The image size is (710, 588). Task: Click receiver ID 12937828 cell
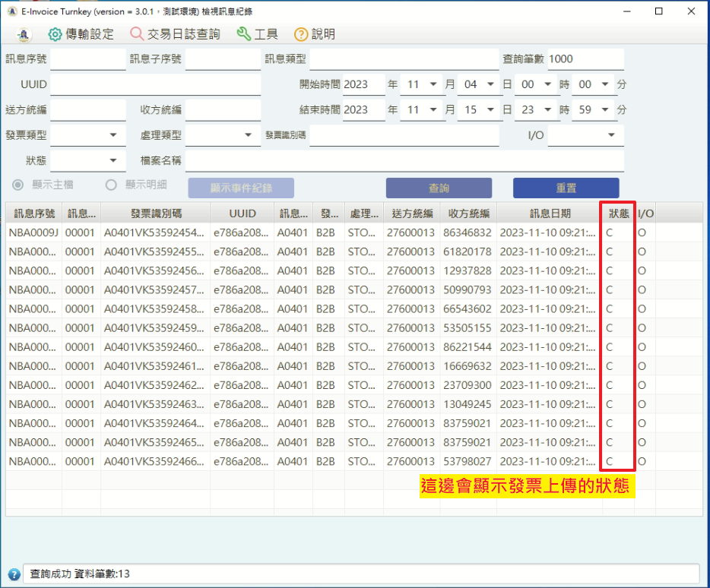468,270
